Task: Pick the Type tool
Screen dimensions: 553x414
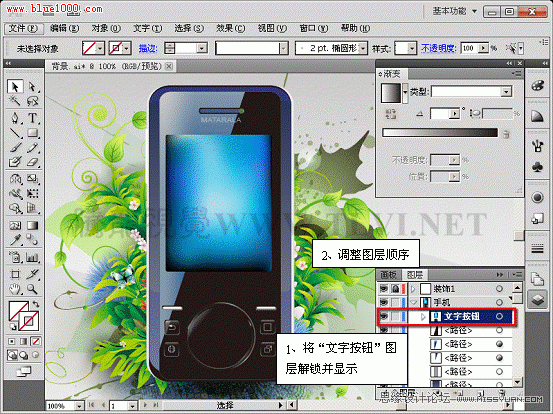Action: click(32, 118)
